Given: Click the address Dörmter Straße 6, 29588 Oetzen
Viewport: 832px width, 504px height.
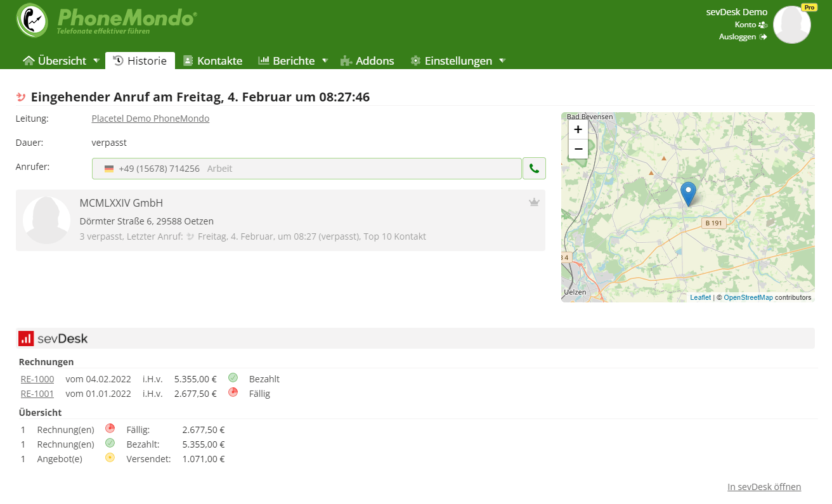Looking at the screenshot, I should pyautogui.click(x=146, y=221).
